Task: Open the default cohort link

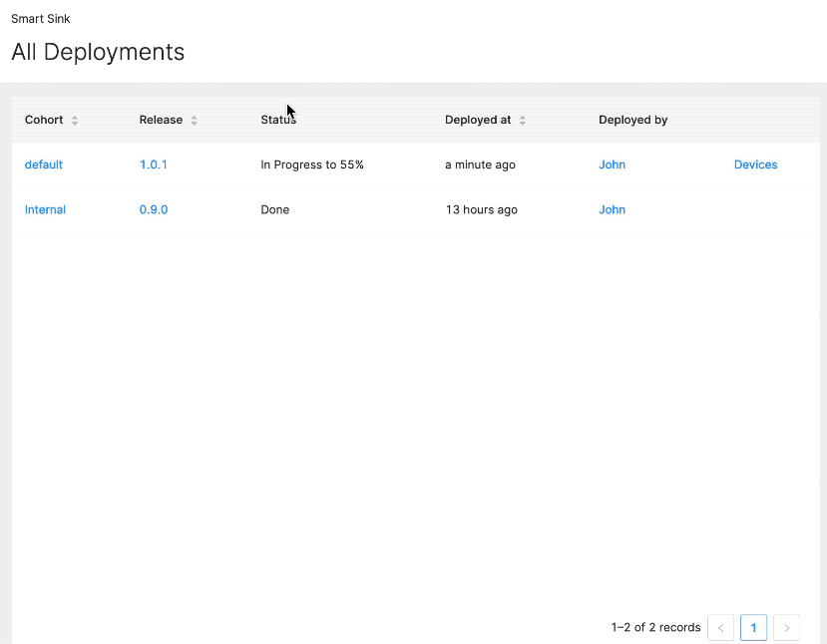Action: point(44,164)
